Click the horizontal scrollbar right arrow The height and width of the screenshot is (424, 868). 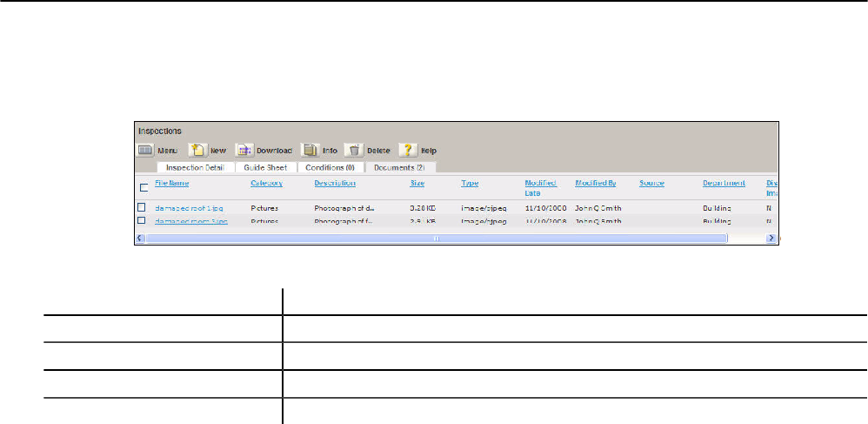pyautogui.click(x=770, y=239)
